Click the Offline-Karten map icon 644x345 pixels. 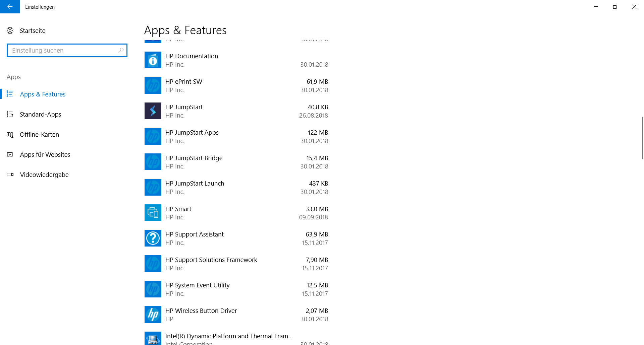[10, 134]
